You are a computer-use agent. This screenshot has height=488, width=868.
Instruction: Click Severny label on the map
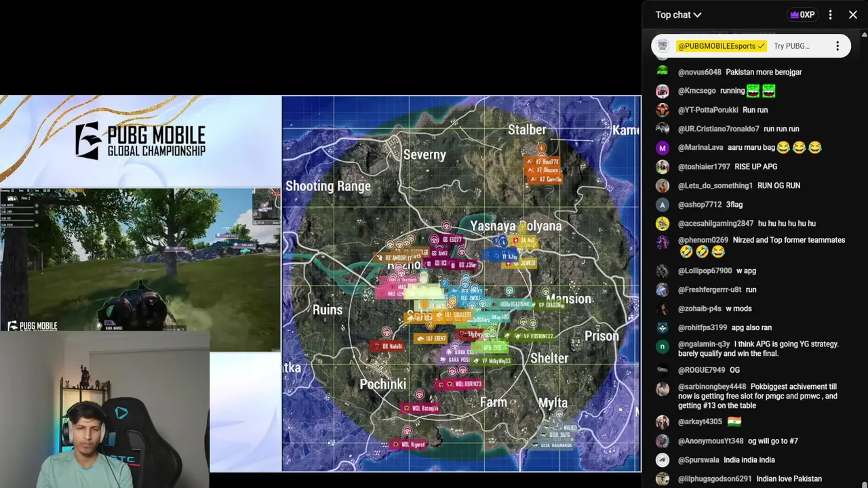pos(425,155)
